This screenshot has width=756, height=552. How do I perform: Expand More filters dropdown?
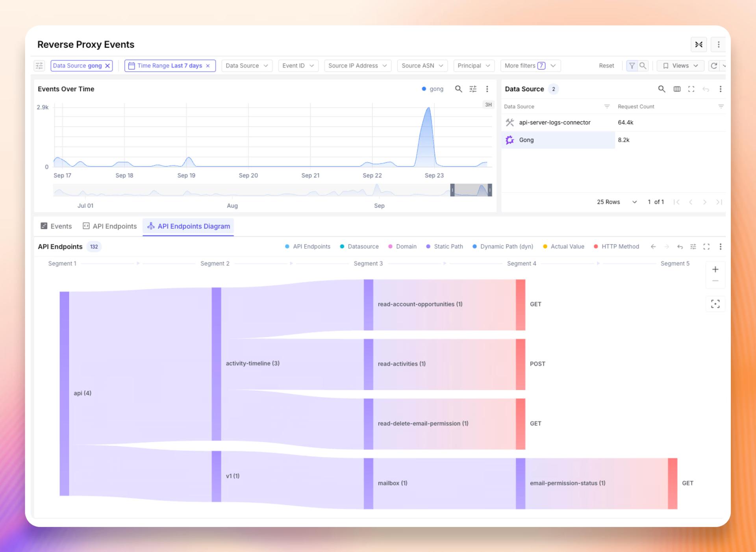530,66
